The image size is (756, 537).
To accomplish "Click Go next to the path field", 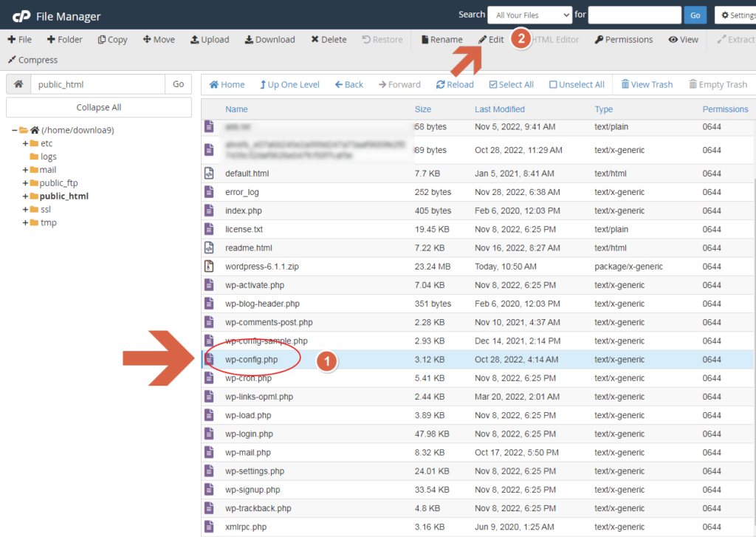I will coord(179,84).
